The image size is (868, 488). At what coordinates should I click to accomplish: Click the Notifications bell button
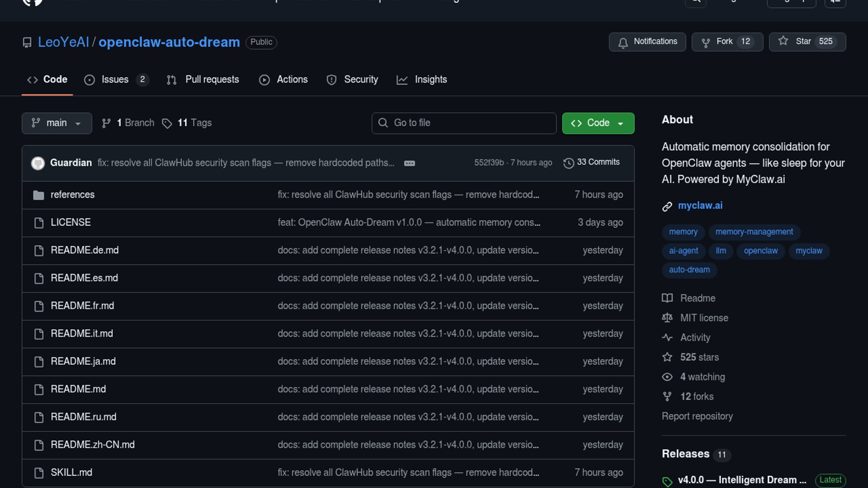[x=647, y=42]
